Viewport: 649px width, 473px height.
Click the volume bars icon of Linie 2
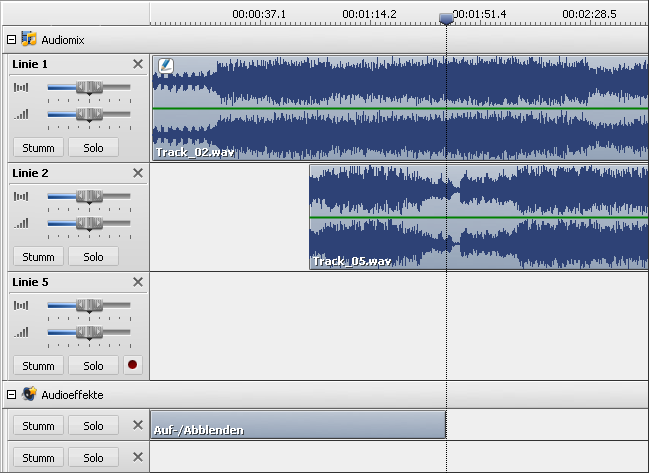click(x=21, y=223)
